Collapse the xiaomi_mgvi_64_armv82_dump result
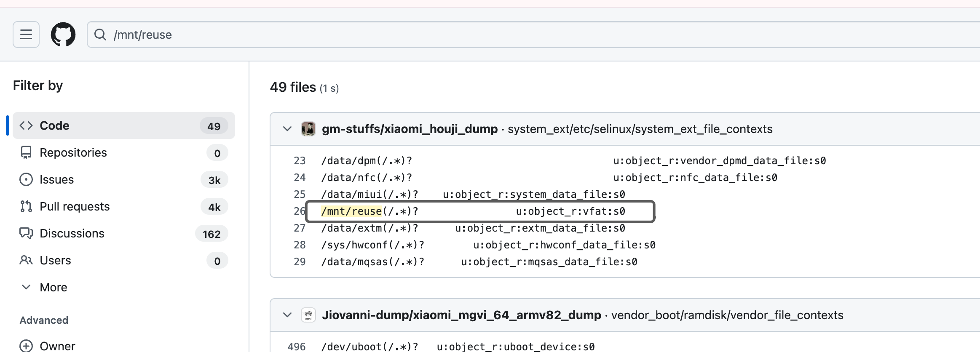The image size is (980, 352). (287, 315)
